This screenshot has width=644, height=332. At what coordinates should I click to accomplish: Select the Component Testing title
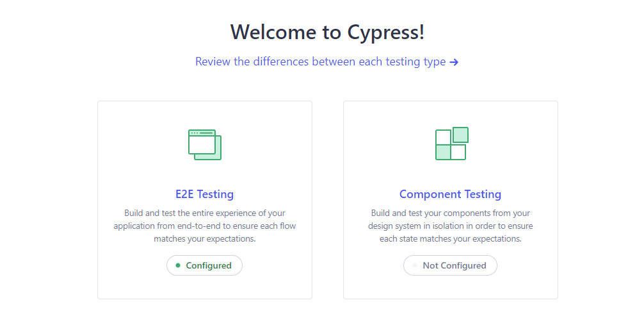click(450, 194)
